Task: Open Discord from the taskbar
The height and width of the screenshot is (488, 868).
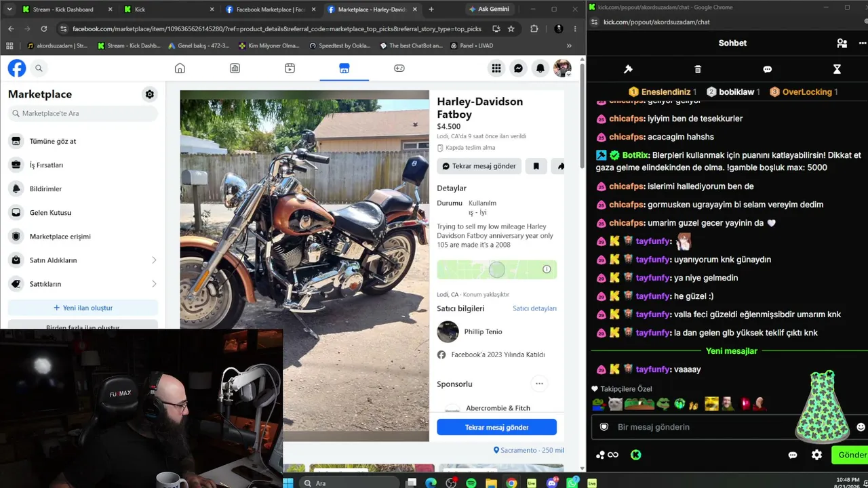Action: point(552,483)
